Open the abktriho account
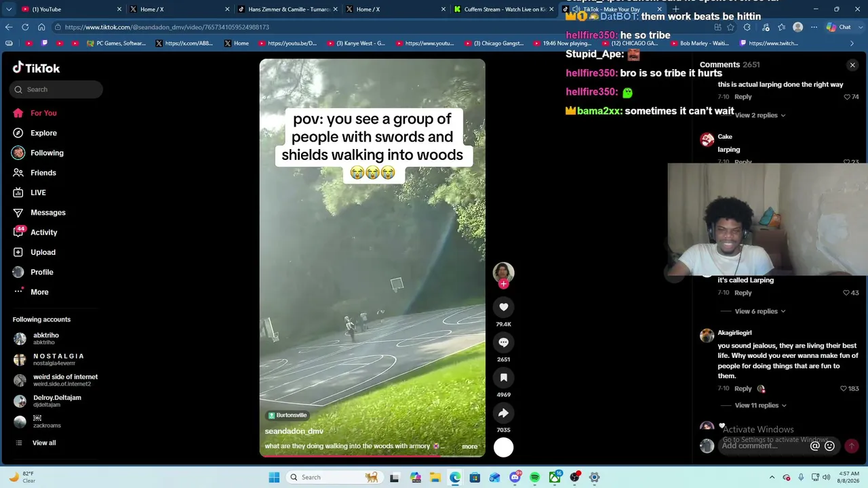 [46, 339]
